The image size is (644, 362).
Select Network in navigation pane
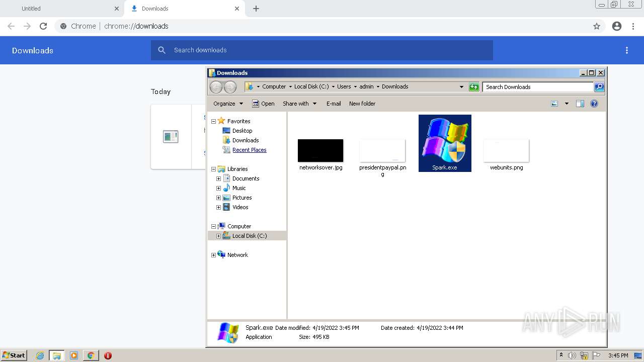(237, 255)
